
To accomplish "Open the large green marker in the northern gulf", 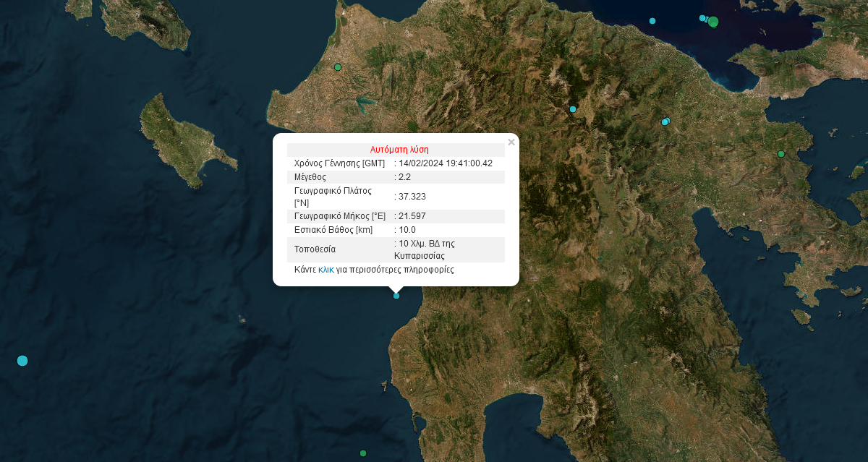I will coord(713,22).
